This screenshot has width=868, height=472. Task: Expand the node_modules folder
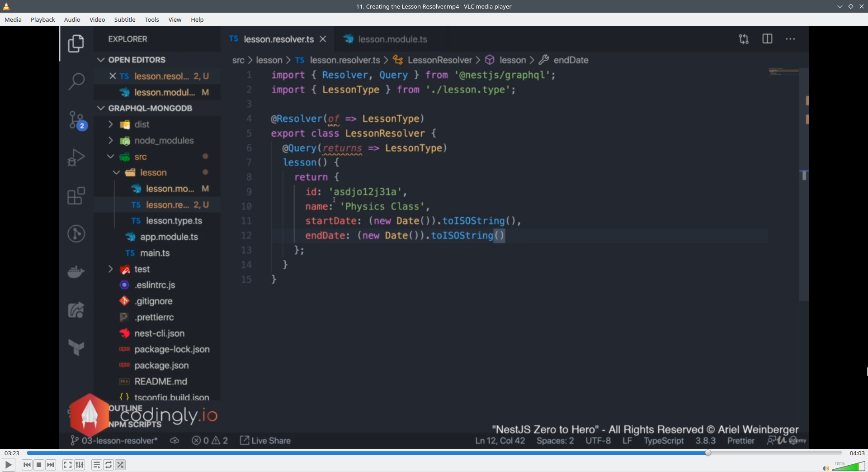pos(110,141)
